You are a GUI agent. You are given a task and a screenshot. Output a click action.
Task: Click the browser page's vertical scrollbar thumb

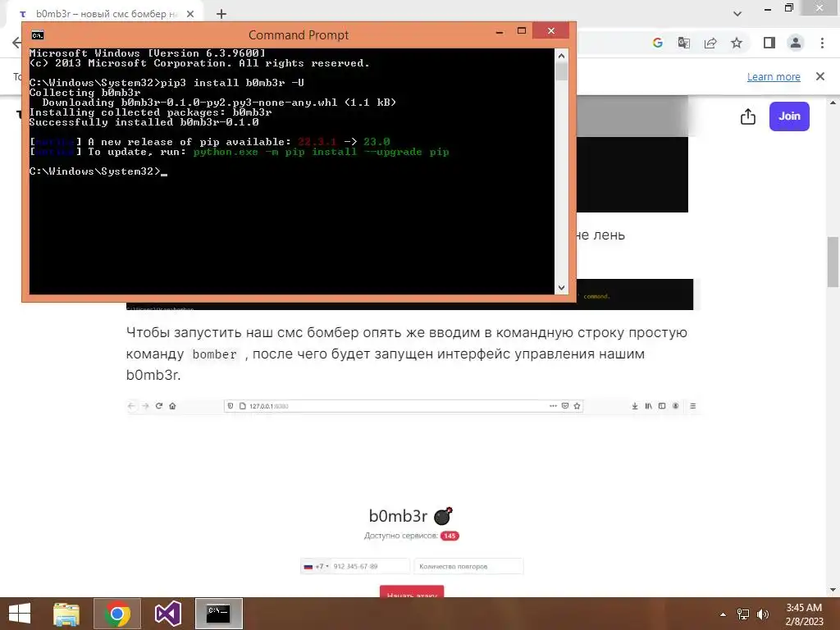(833, 262)
